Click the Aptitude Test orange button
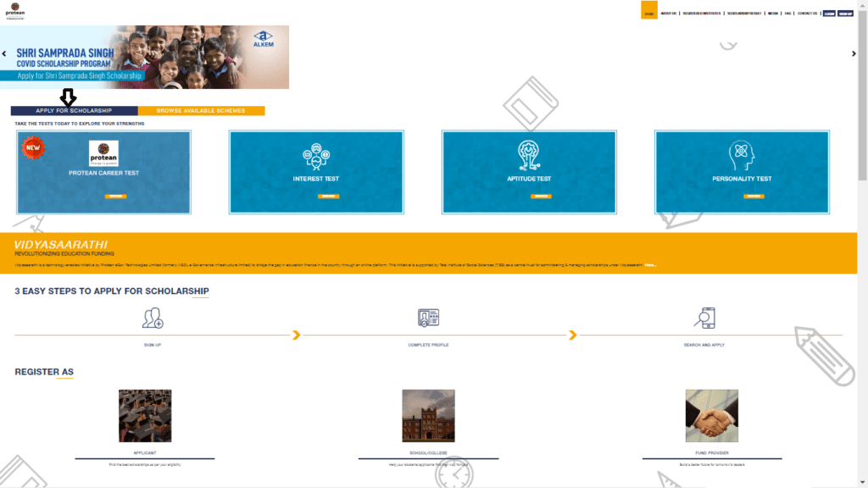 tap(541, 197)
